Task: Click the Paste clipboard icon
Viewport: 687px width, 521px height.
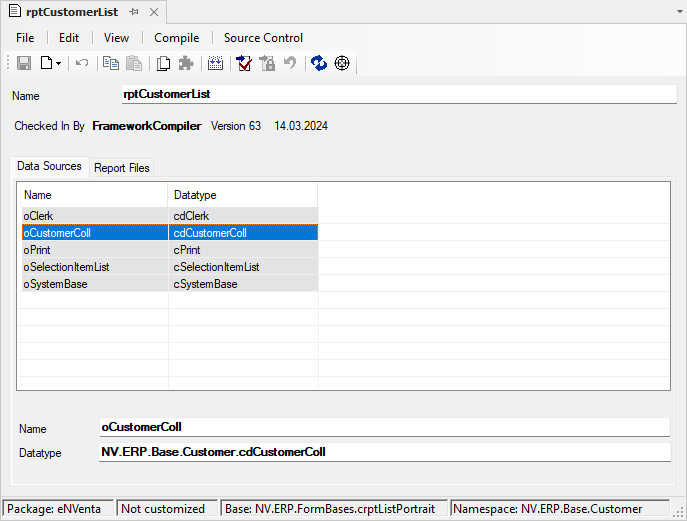Action: (x=134, y=63)
